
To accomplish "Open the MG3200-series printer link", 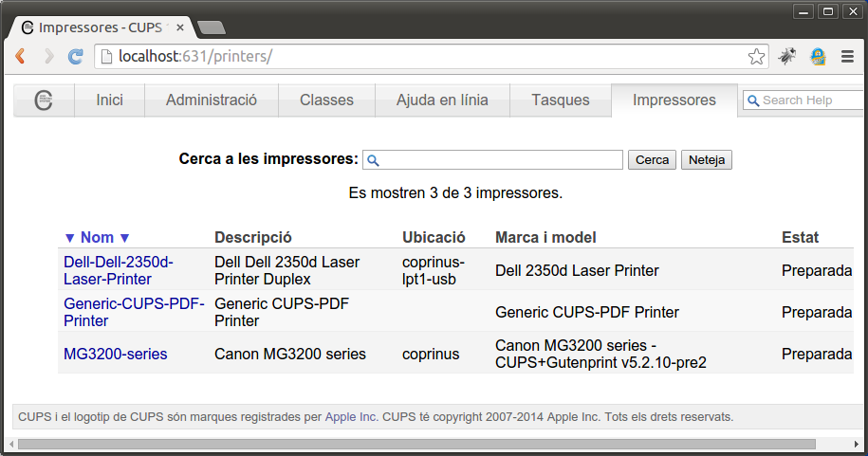I will coord(116,355).
